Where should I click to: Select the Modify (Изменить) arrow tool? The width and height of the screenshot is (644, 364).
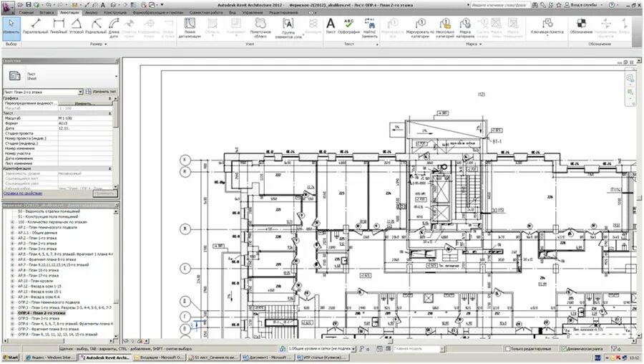click(11, 27)
